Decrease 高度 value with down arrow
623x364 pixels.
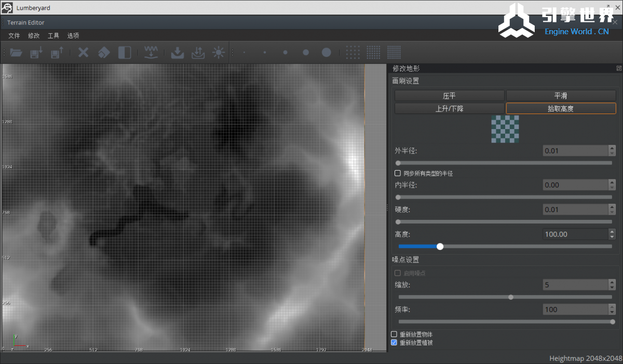coord(612,237)
